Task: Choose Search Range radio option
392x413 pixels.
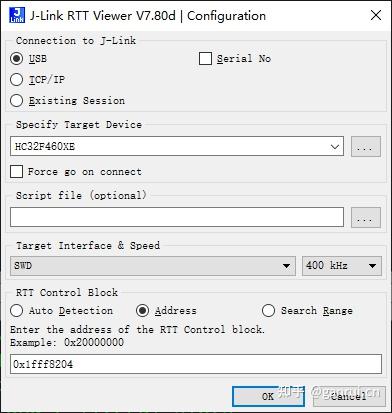Action: [268, 311]
